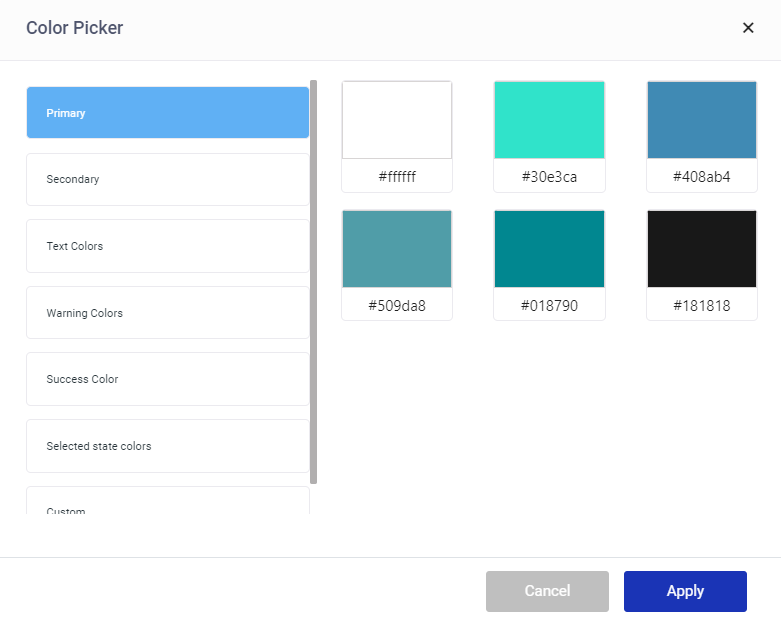Image resolution: width=781 pixels, height=622 pixels.
Task: Pick the turquoise #30e3ca swatch
Action: pos(549,120)
